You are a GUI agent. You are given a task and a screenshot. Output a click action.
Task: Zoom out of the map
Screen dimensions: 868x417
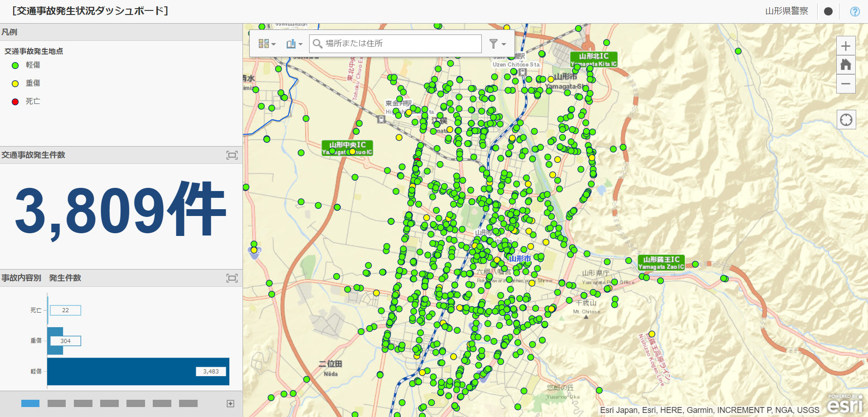click(845, 84)
